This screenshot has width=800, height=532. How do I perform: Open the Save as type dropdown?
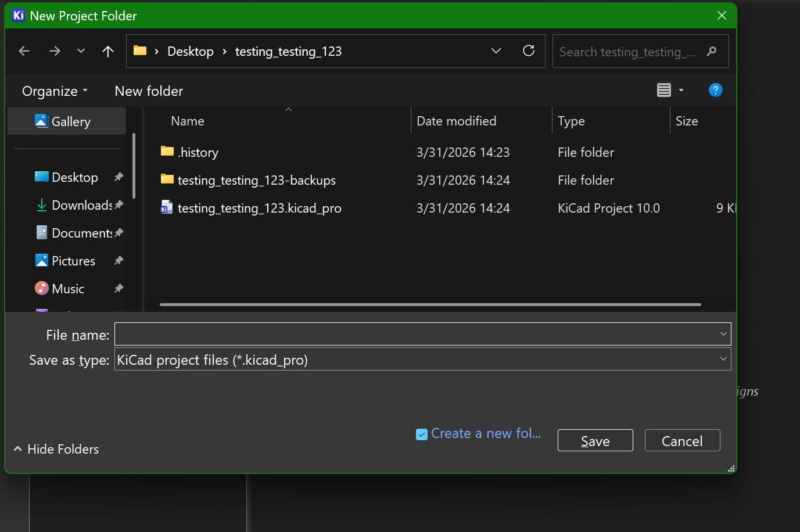click(723, 359)
